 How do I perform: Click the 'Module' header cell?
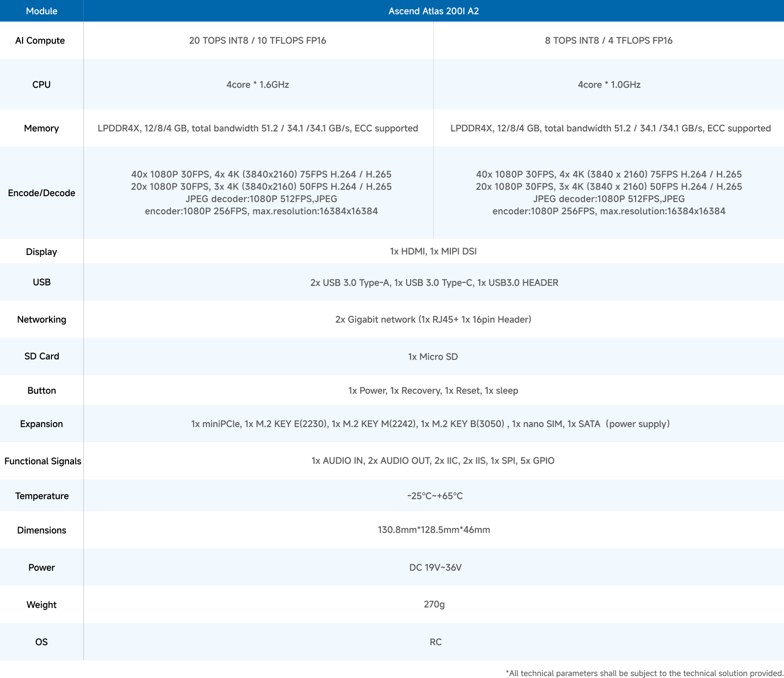[x=42, y=11]
